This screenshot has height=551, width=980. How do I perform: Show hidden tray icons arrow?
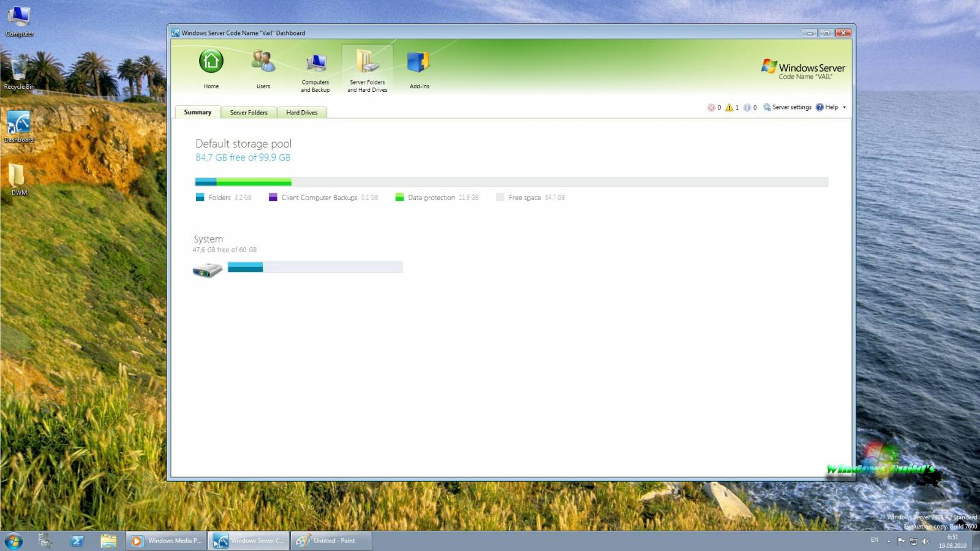pyautogui.click(x=889, y=541)
